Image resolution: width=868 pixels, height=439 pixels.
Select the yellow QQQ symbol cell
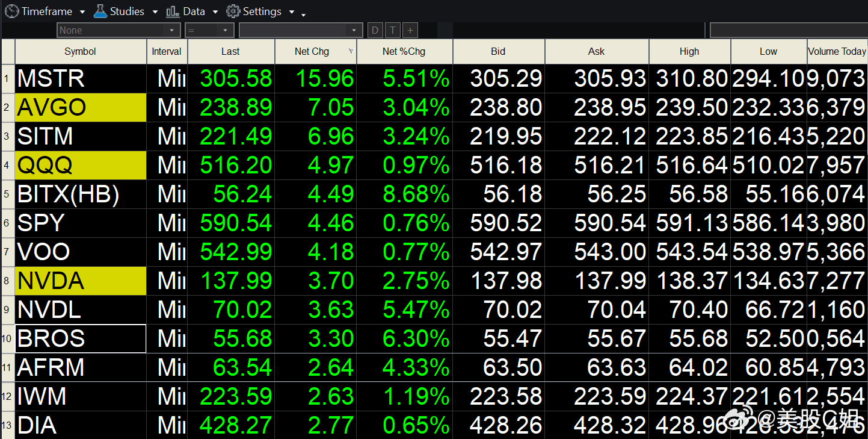[x=81, y=165]
